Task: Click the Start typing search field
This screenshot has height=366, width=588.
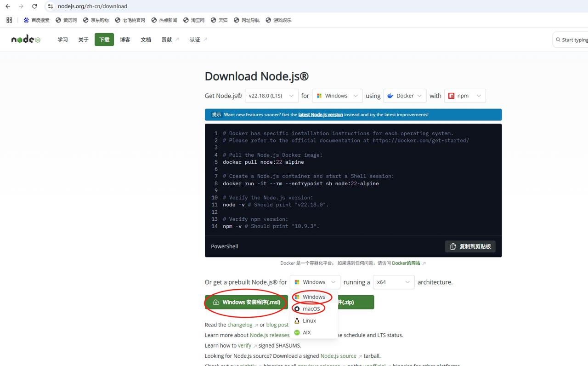Action: (572, 40)
